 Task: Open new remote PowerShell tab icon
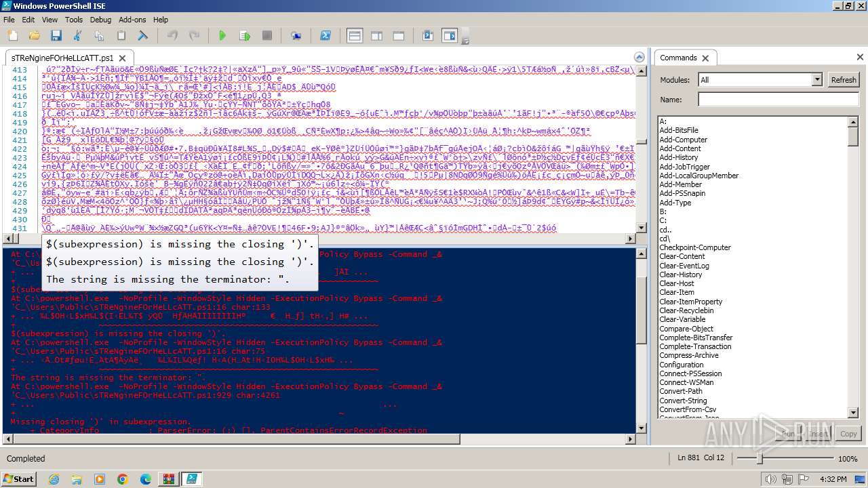coord(296,35)
